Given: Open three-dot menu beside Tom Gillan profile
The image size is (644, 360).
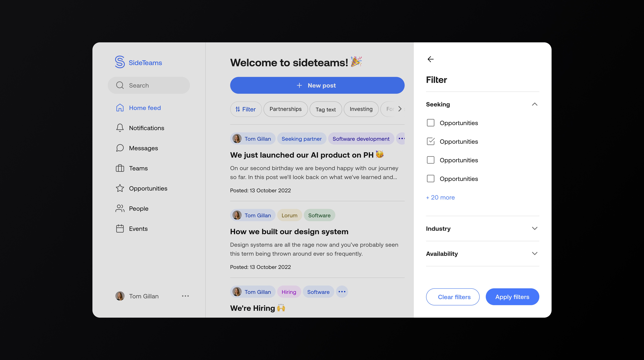Looking at the screenshot, I should pos(185,296).
